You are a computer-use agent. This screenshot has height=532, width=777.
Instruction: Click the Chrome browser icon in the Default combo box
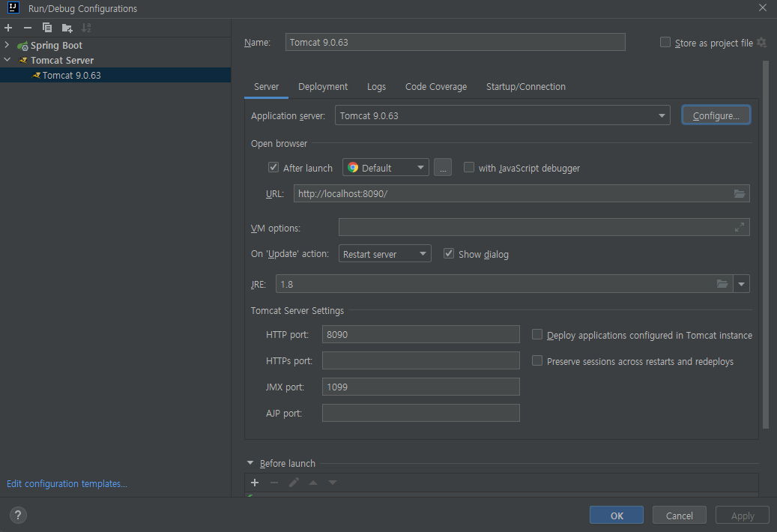point(353,167)
